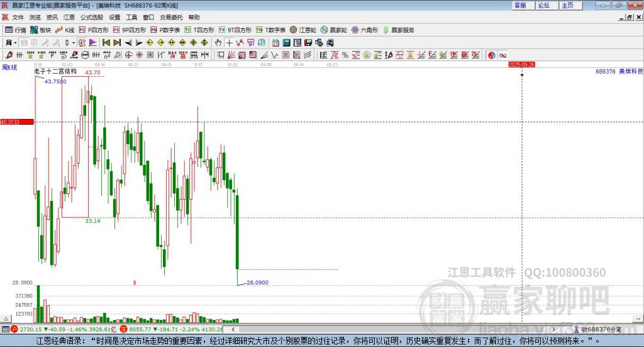
Task: Click the 周K线 chart label
Action: pos(9,67)
